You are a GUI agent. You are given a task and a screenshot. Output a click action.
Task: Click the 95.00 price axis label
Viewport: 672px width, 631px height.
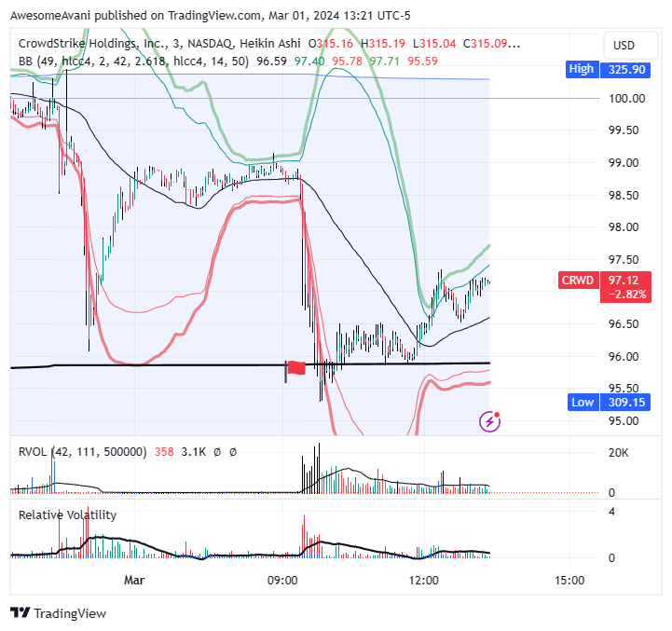(624, 421)
